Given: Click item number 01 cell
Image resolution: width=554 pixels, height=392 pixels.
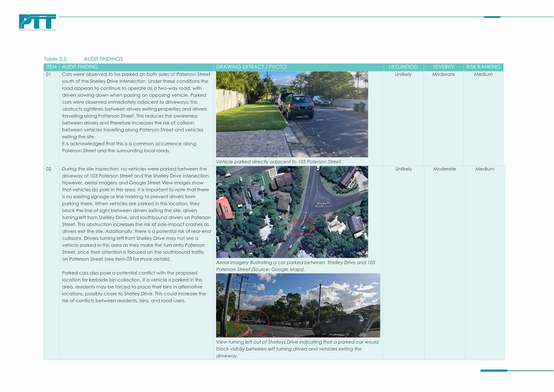Looking at the screenshot, I should [x=48, y=74].
